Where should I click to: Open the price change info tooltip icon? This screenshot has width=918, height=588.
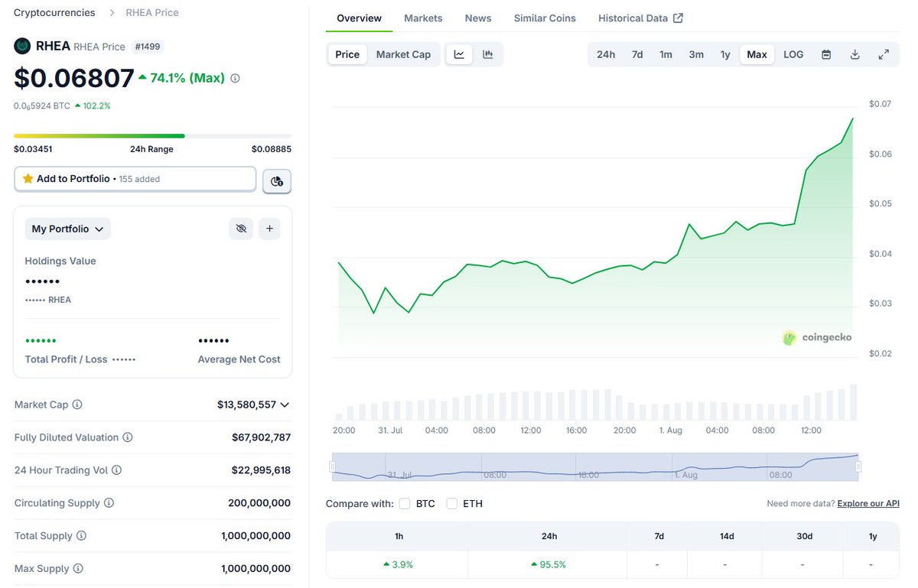coord(235,78)
